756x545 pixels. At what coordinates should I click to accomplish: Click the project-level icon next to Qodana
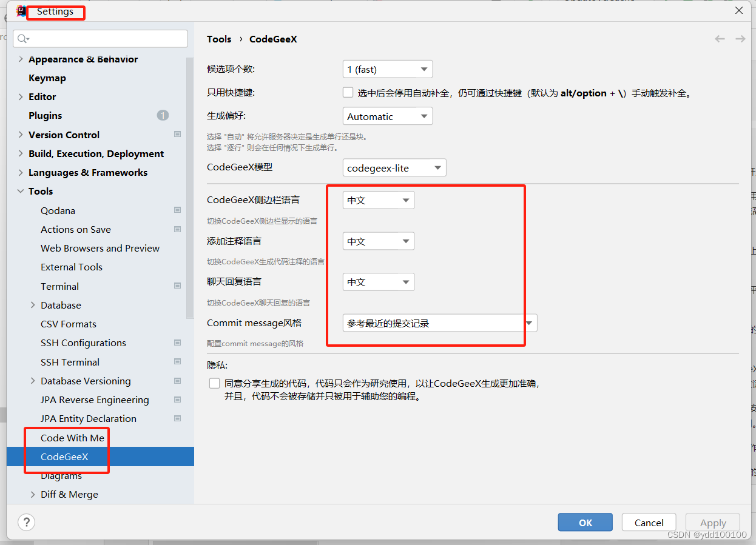pos(178,210)
